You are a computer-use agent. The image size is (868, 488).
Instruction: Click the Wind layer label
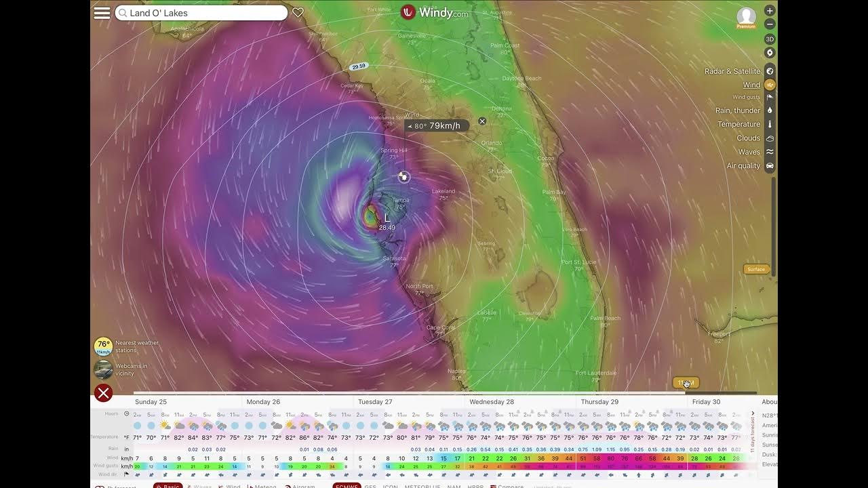click(751, 85)
